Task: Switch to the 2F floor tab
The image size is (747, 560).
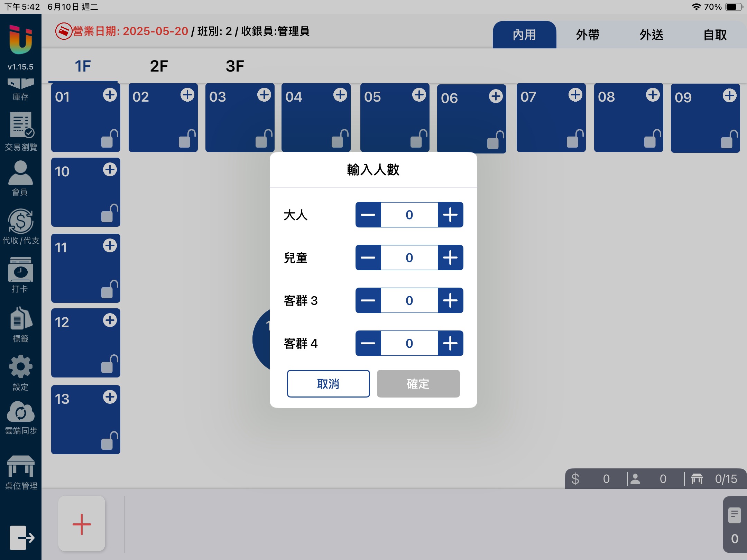Action: pyautogui.click(x=159, y=66)
